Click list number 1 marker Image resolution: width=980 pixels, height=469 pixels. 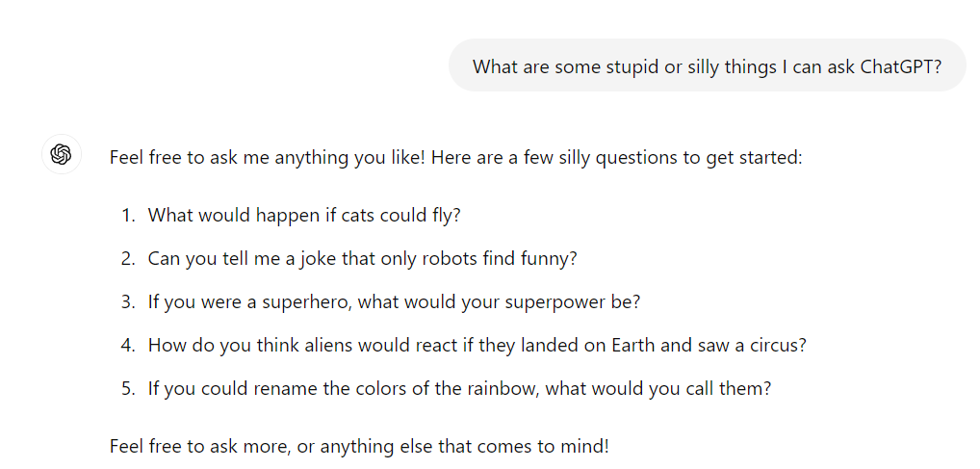(128, 215)
